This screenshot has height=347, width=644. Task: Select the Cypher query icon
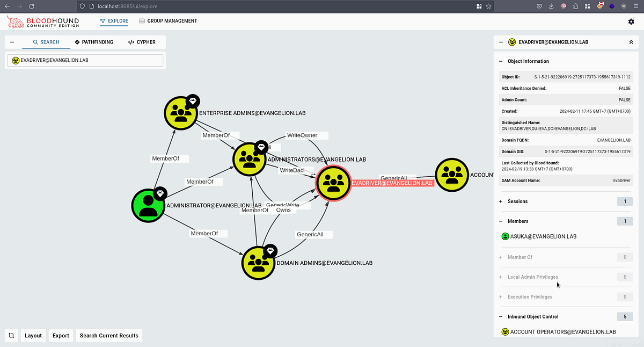130,42
